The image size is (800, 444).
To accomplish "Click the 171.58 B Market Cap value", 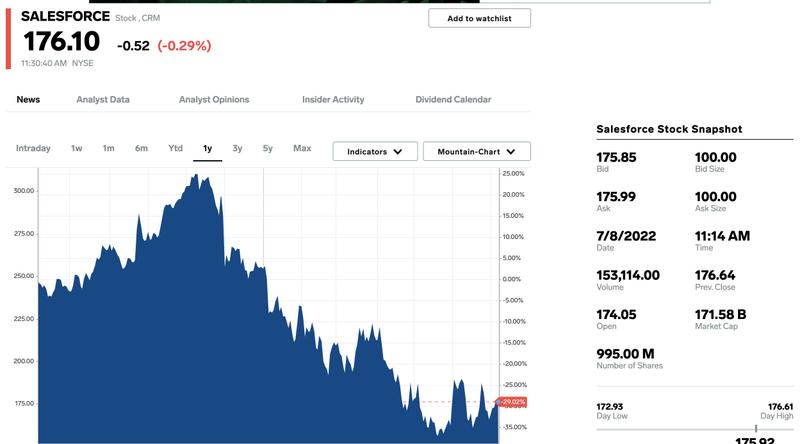I will 720,314.
